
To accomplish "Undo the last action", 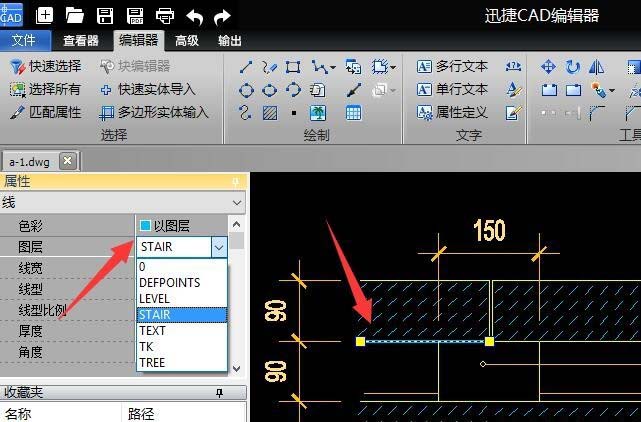I will [195, 17].
